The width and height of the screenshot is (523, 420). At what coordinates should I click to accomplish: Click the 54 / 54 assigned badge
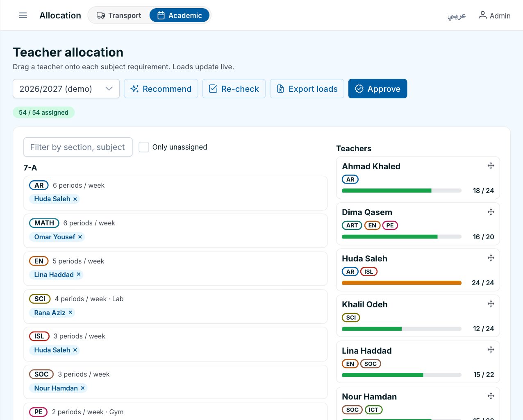tap(43, 112)
